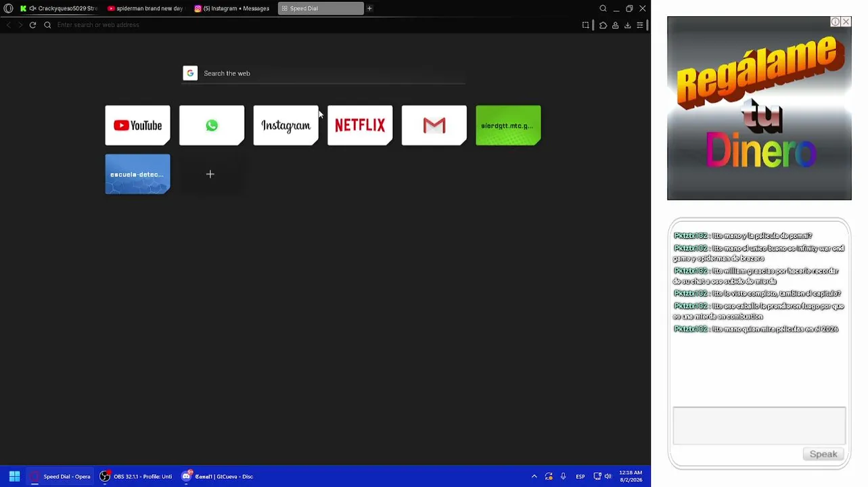Click the Google Search the web box
Image resolution: width=868 pixels, height=487 pixels.
324,73
